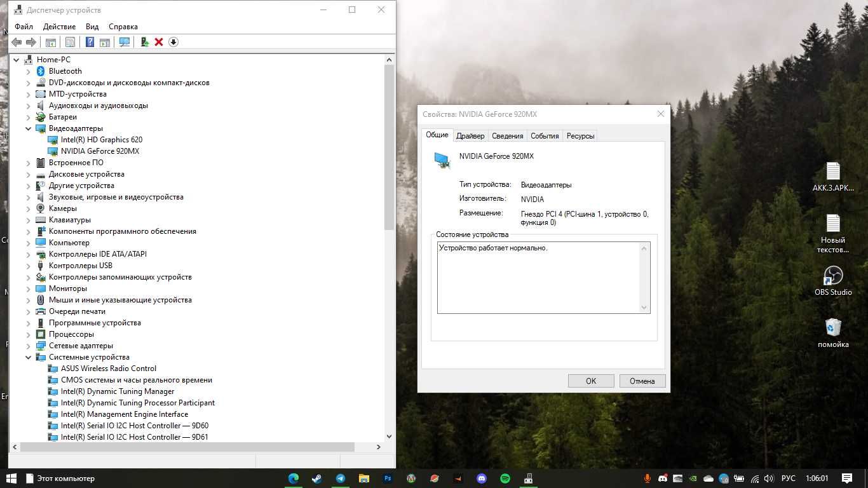The width and height of the screenshot is (868, 488).
Task: Click OK in NVIDIA properties dialog
Action: [x=591, y=381]
